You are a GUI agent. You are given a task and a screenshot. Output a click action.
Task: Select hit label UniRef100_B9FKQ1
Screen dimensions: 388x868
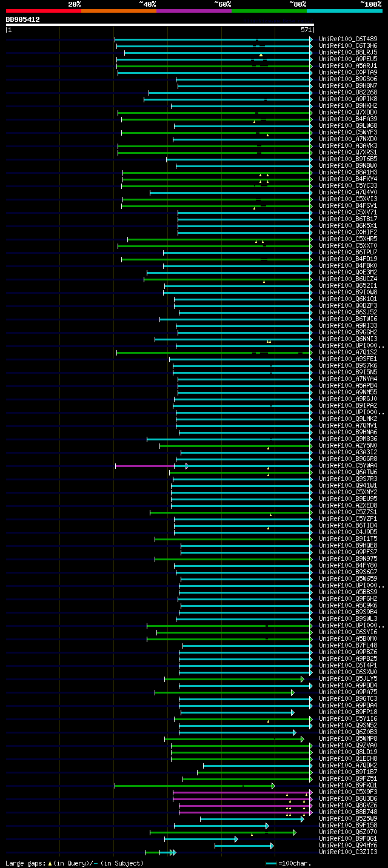coord(348,786)
